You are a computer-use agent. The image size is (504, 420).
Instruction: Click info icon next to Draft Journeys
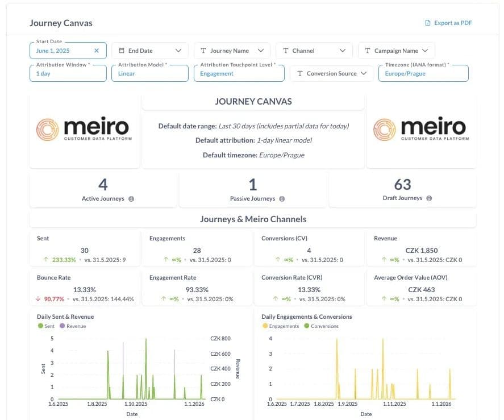[x=429, y=198]
